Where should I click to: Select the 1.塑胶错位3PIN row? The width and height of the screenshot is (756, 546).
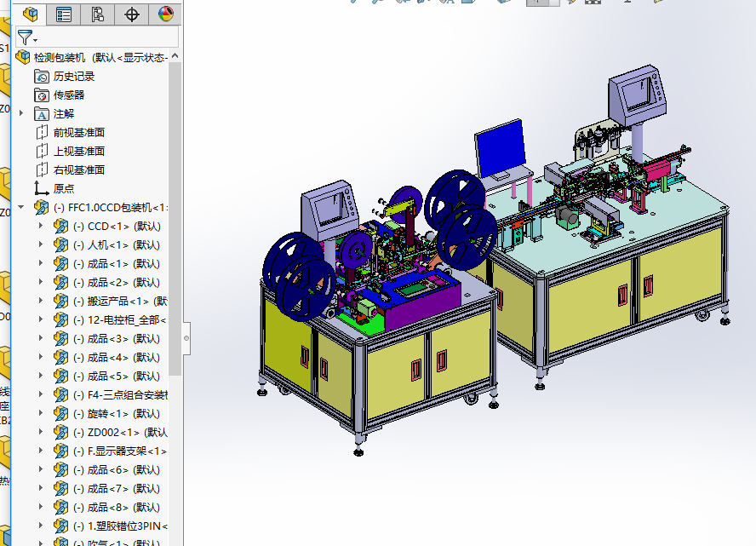(120, 526)
